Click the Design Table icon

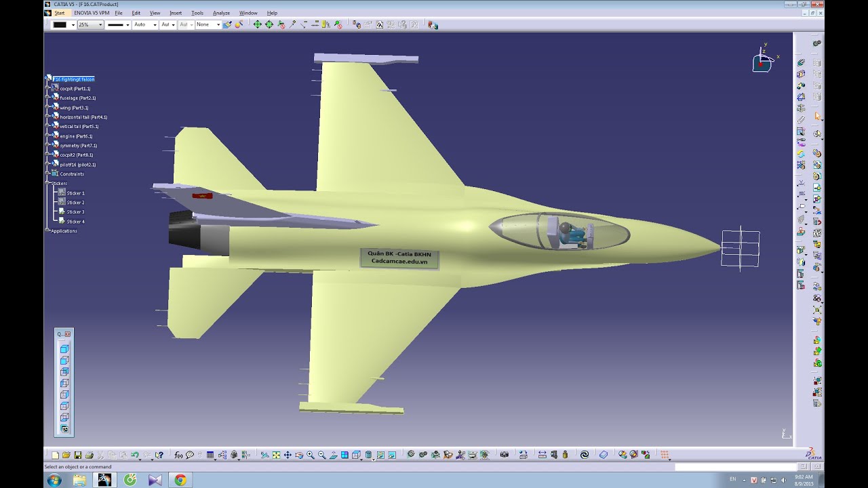(210, 455)
